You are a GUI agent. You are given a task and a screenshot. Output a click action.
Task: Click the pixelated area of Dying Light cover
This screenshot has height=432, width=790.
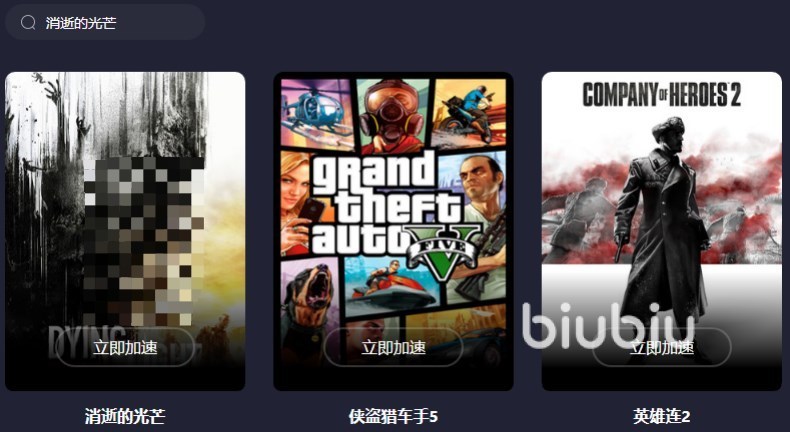(144, 241)
